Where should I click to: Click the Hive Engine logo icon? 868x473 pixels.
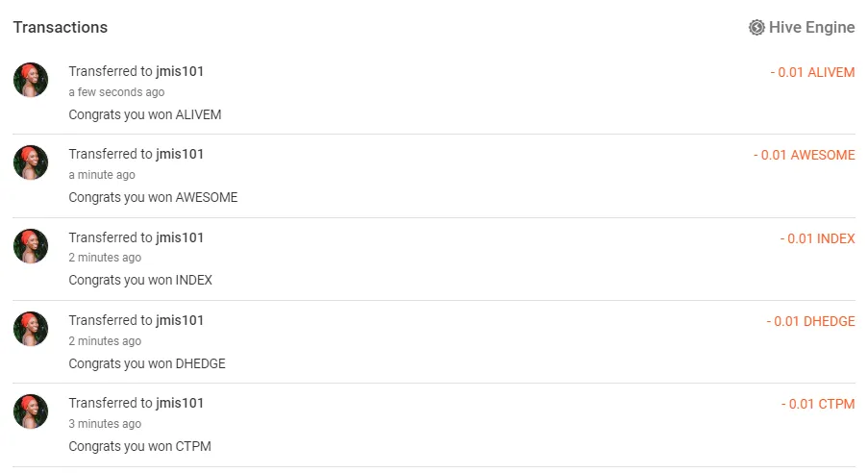(x=756, y=28)
